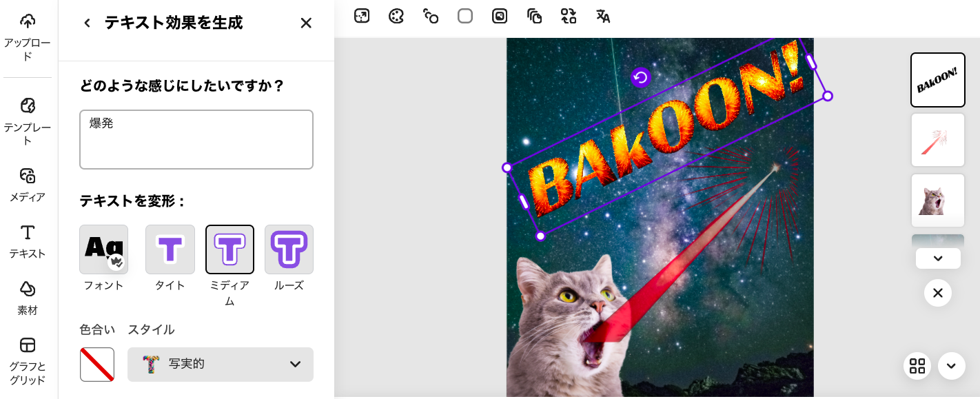
Task: Click the back arrow in the text effect panel
Action: [87, 23]
